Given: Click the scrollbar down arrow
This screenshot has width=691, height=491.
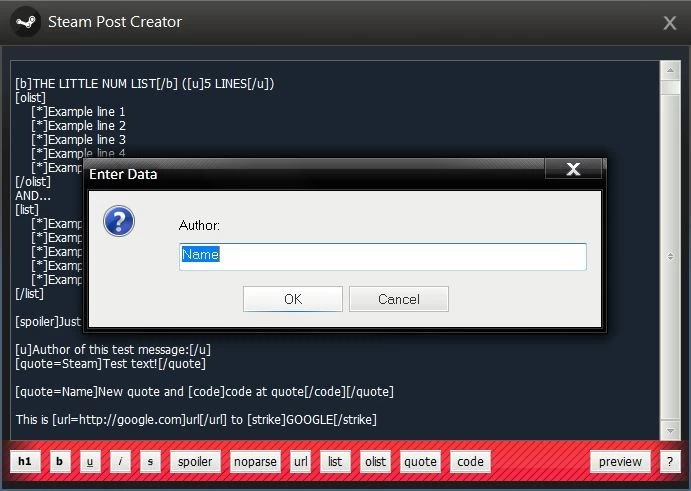Looking at the screenshot, I should [670, 431].
